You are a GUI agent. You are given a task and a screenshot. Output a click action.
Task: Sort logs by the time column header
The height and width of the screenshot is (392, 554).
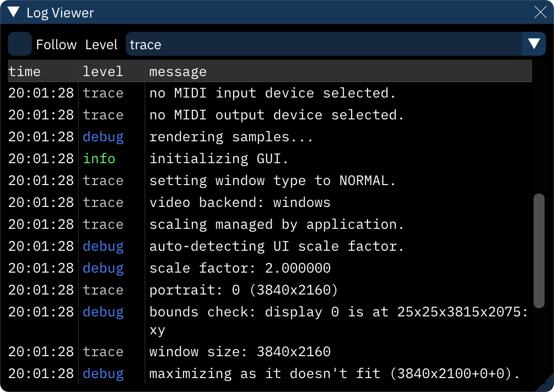24,71
